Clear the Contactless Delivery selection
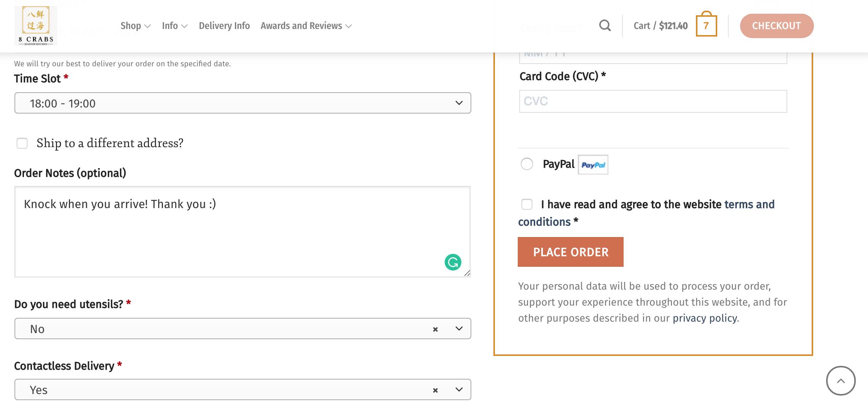The height and width of the screenshot is (407, 868). [435, 390]
